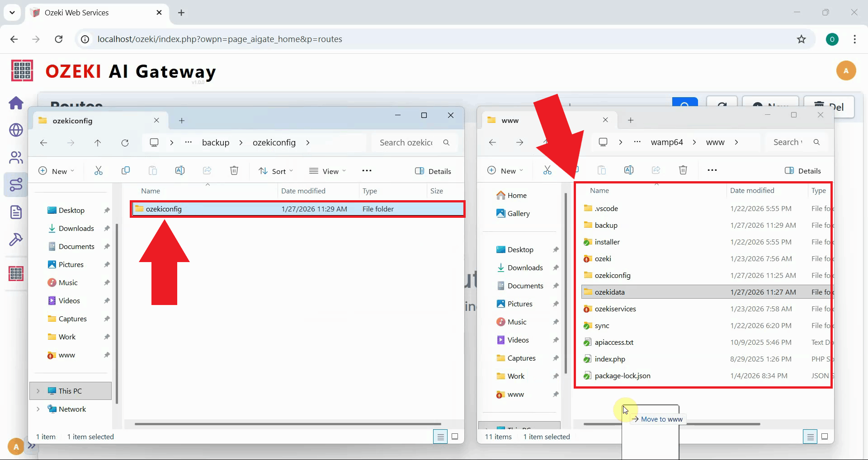Open the user account avatar in AI Gateway
868x460 pixels.
coord(846,70)
